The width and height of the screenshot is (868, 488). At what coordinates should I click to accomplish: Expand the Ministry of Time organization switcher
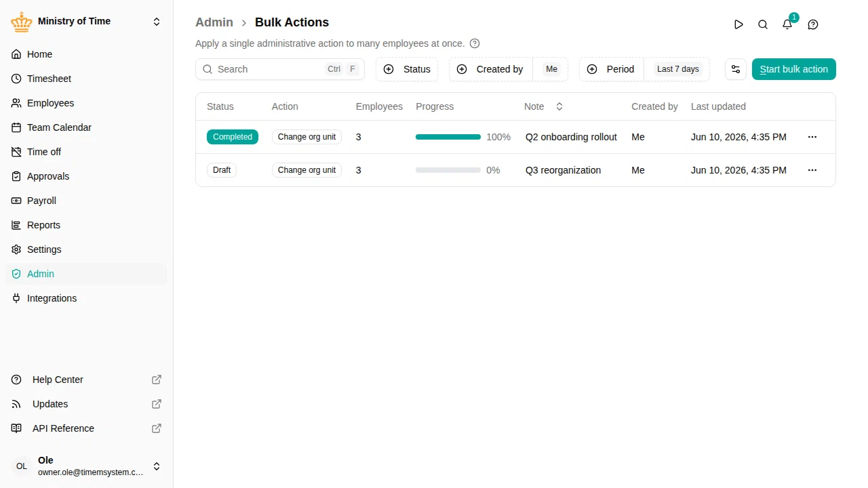[157, 22]
